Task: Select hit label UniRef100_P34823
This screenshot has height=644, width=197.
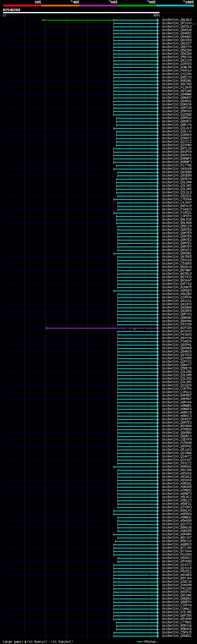Action: [x=177, y=210]
